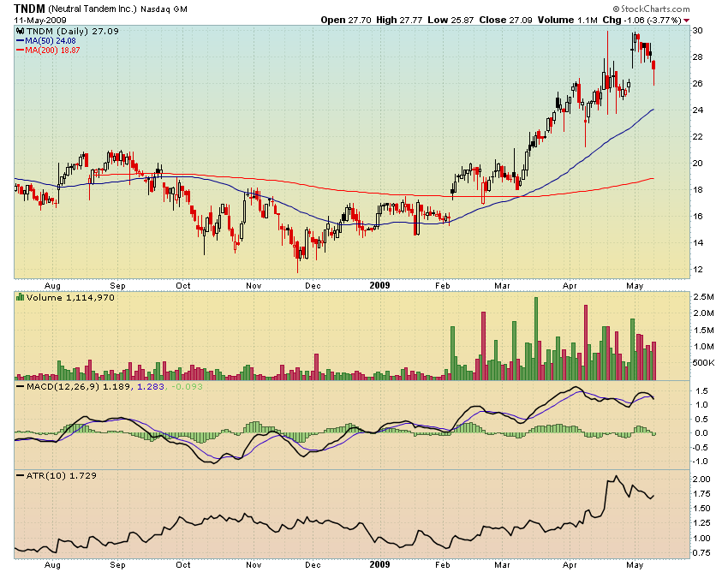
Task: Click the 'Open 27.70' value
Action: point(346,20)
